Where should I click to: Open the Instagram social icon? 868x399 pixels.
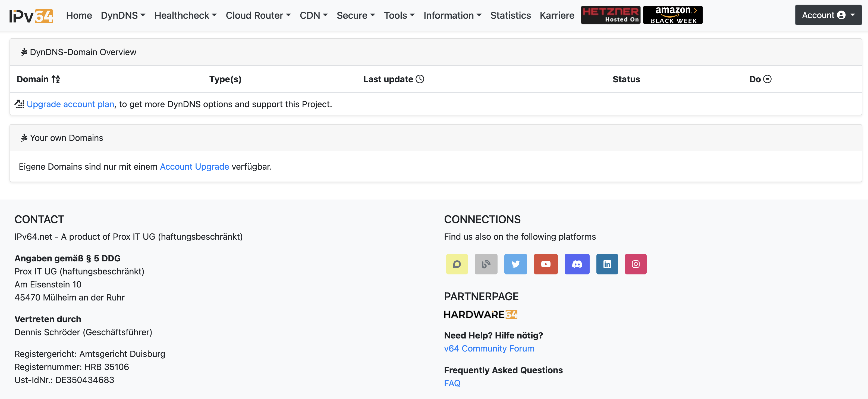(635, 264)
